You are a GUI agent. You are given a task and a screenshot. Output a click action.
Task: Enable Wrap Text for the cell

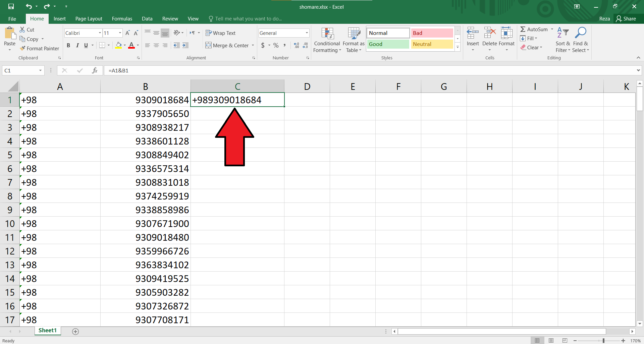tap(220, 33)
